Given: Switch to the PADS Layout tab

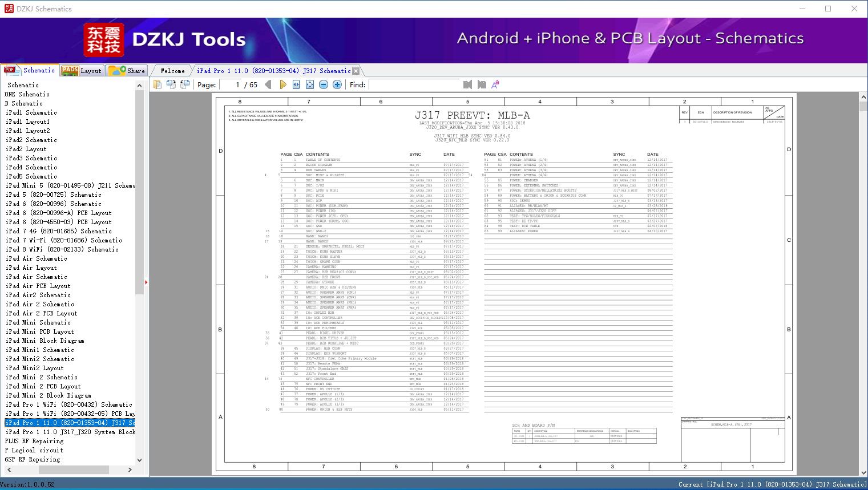Looking at the screenshot, I should pyautogui.click(x=82, y=71).
